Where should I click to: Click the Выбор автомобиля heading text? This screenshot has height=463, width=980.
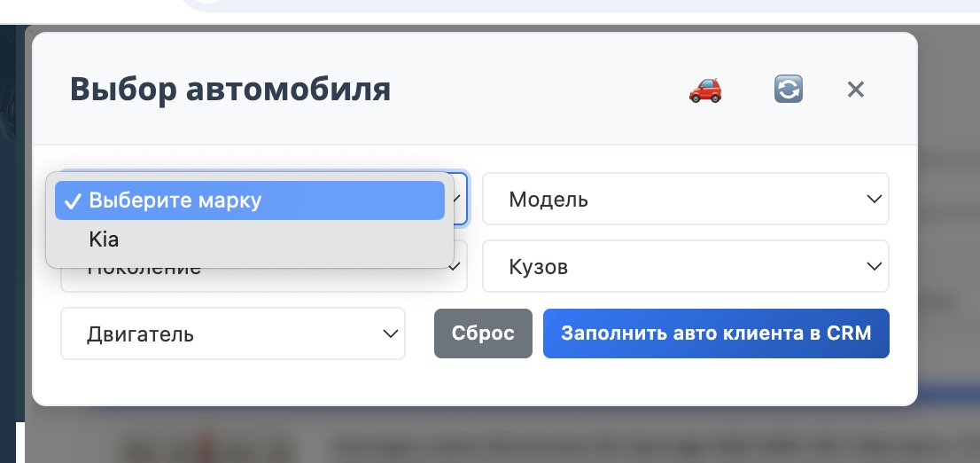click(230, 90)
